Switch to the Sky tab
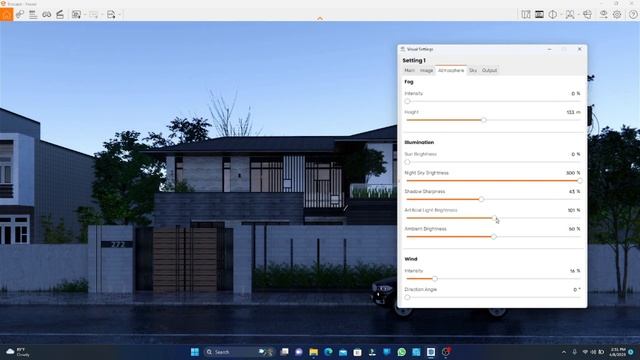 pos(473,70)
